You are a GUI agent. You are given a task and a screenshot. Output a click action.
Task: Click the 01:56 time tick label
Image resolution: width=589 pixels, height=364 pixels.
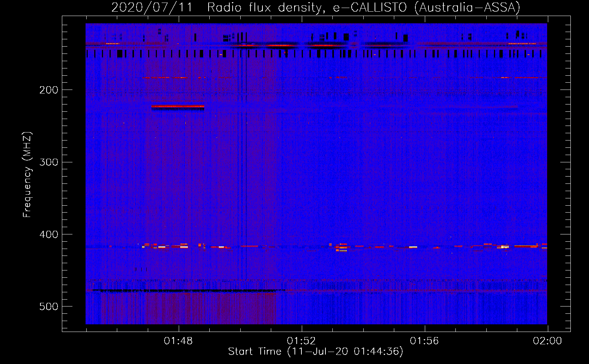coord(424,341)
